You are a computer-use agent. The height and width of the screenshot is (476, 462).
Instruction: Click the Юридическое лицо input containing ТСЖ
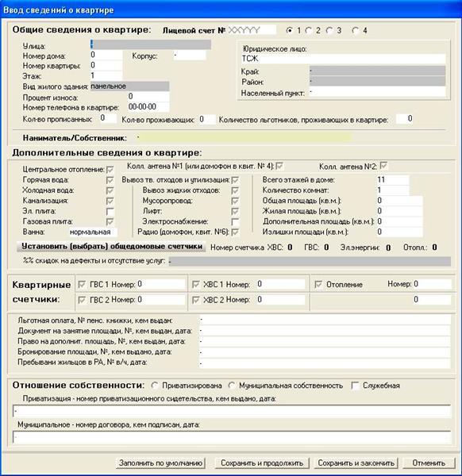(x=343, y=59)
